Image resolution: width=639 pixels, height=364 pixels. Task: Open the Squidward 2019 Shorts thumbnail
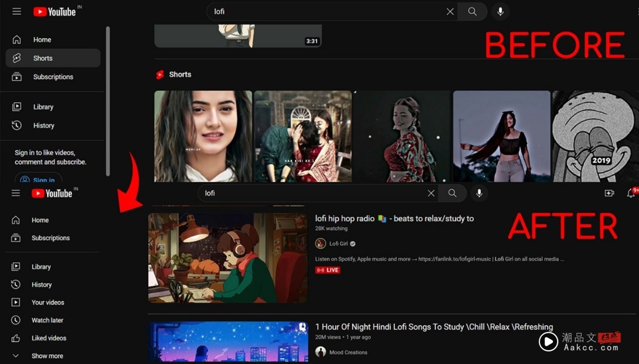(595, 136)
